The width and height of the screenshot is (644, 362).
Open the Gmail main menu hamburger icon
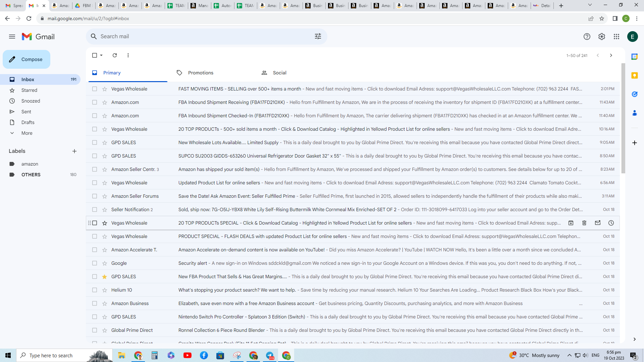[x=12, y=37]
